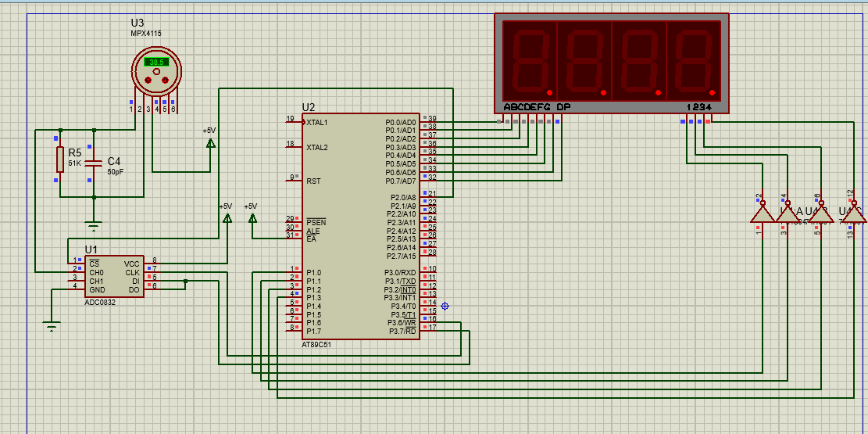
Task: Select the ADC0832 chip body
Action: [x=113, y=277]
